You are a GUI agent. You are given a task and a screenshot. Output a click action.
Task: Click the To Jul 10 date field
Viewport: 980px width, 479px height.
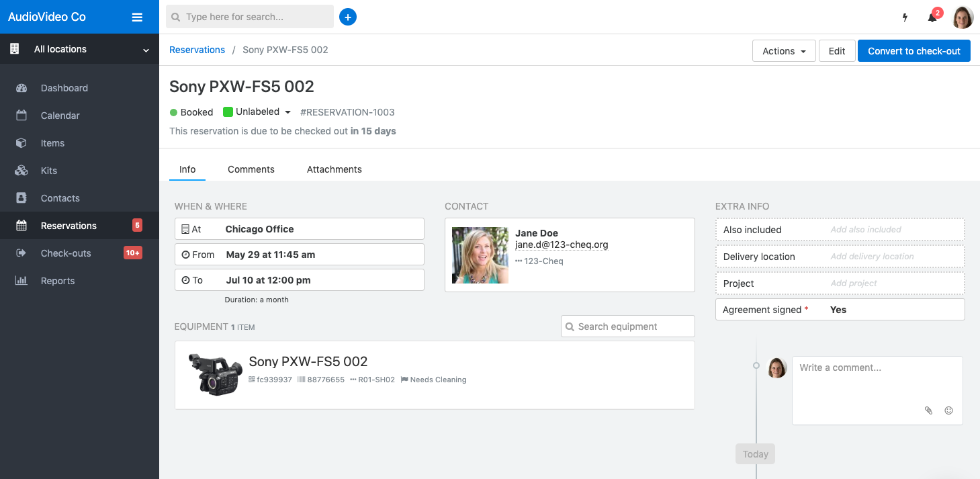300,280
